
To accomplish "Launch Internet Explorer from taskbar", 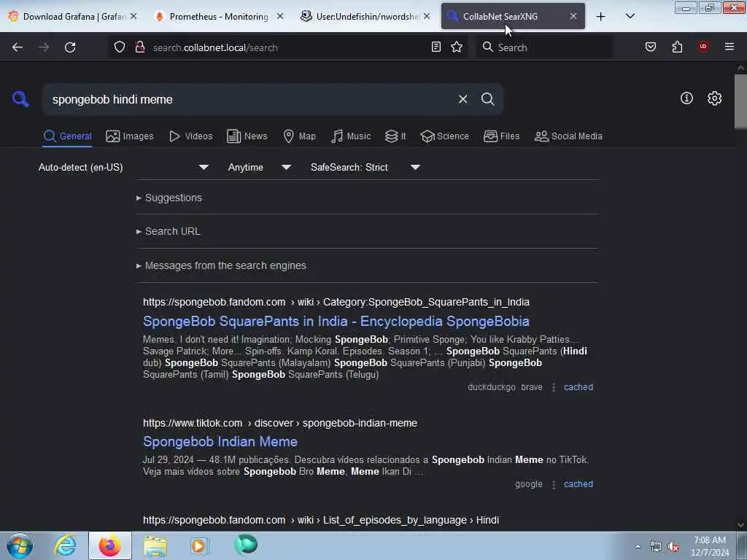I will (65, 545).
